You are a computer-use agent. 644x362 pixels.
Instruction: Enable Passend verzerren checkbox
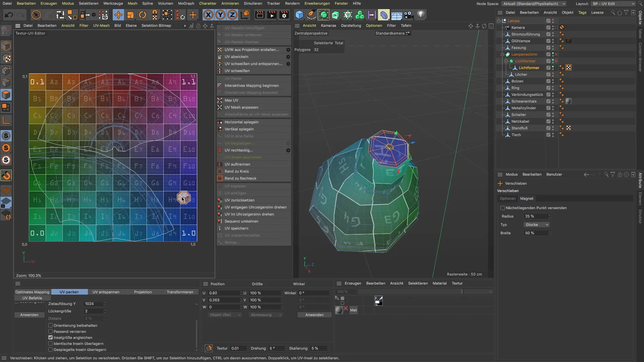click(51, 331)
